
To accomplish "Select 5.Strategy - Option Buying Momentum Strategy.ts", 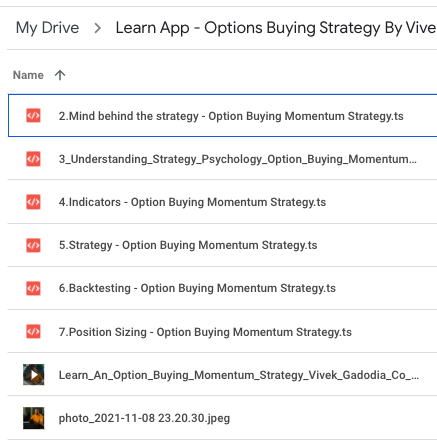I will (x=188, y=245).
